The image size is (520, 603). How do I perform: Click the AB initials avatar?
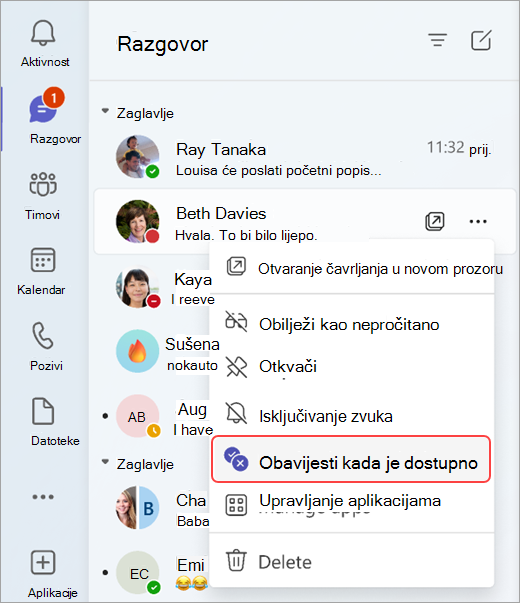click(x=137, y=416)
